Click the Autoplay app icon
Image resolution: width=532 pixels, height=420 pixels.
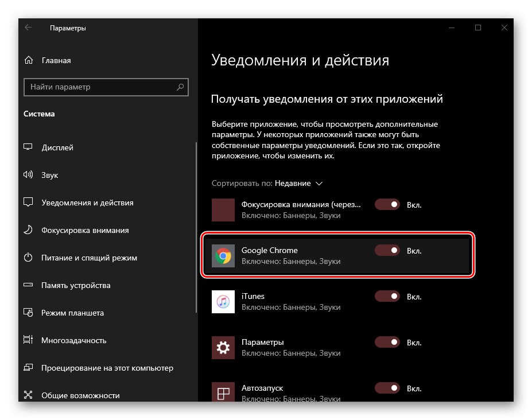[x=223, y=392]
